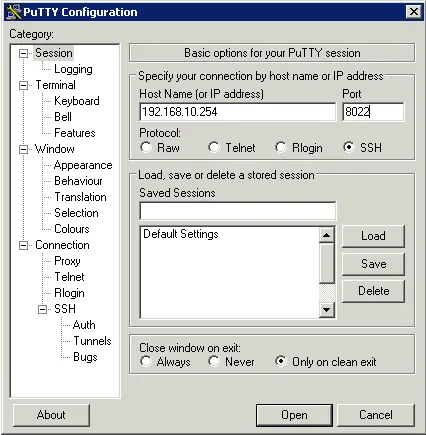
Task: Click the Open button
Action: click(294, 415)
